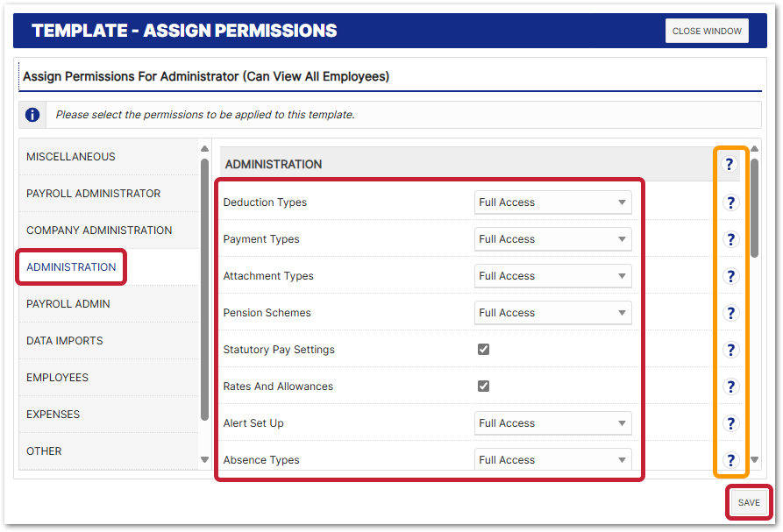Show help for Pension Schemes row
This screenshot has width=783, height=532.
point(730,313)
